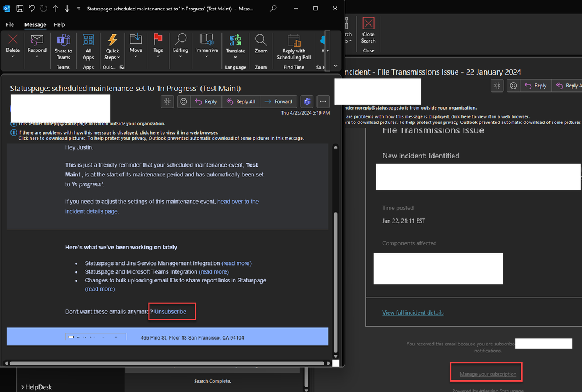Click Reply All in message header
Image resolution: width=582 pixels, height=392 pixels.
(x=241, y=101)
